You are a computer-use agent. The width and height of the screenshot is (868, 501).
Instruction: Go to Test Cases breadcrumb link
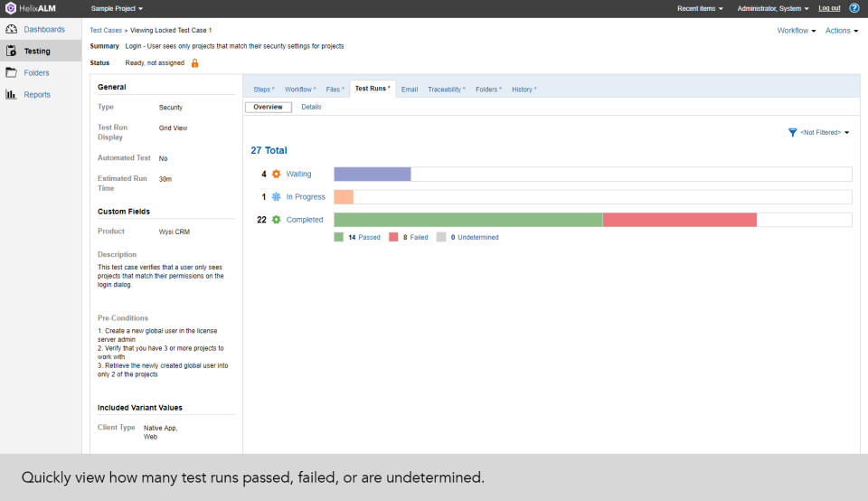pos(106,30)
